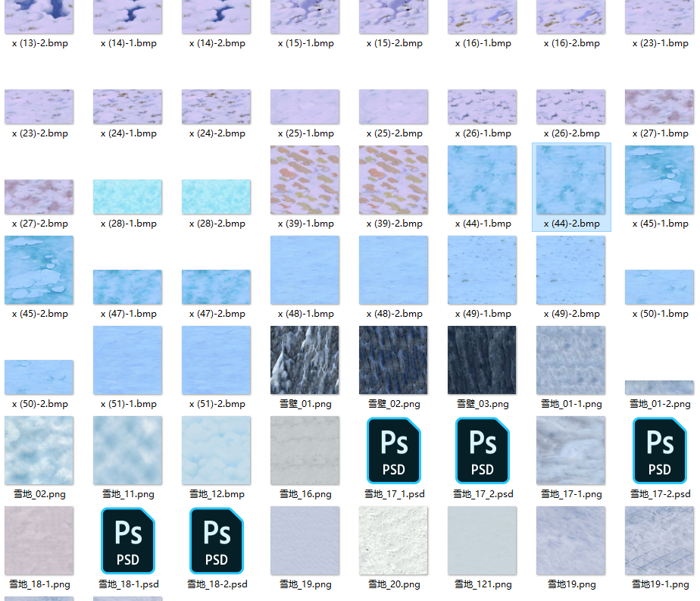The image size is (700, 601).
Task: Click the 雪地_16.png gray texture thumbnail
Action: point(305,450)
